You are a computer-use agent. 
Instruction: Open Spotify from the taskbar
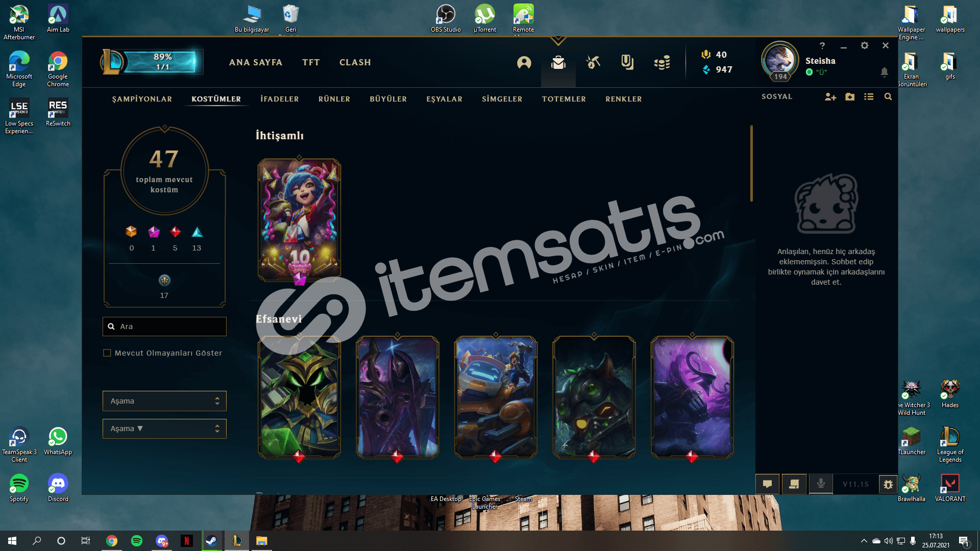(x=137, y=541)
